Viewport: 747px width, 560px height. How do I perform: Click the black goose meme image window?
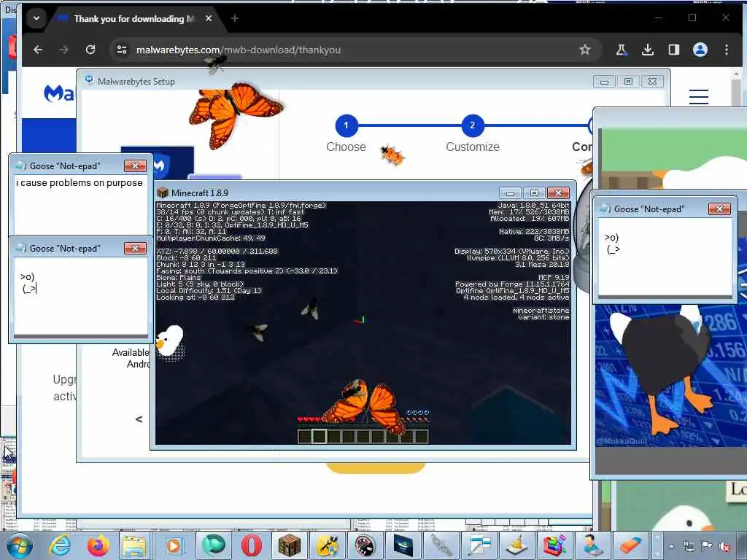pos(671,376)
